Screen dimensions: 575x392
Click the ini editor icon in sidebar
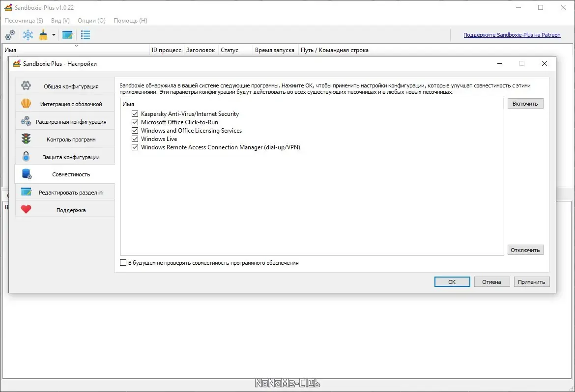[x=26, y=192]
